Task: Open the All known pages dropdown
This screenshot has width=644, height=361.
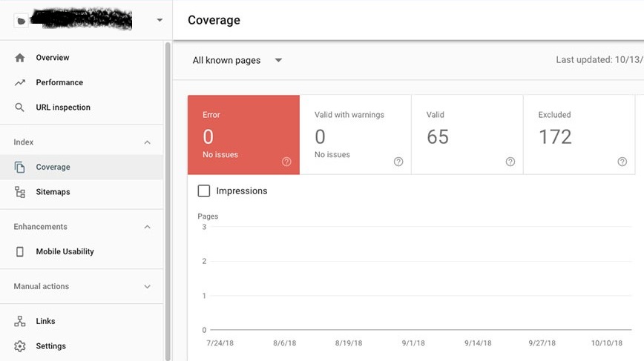Action: click(x=237, y=61)
